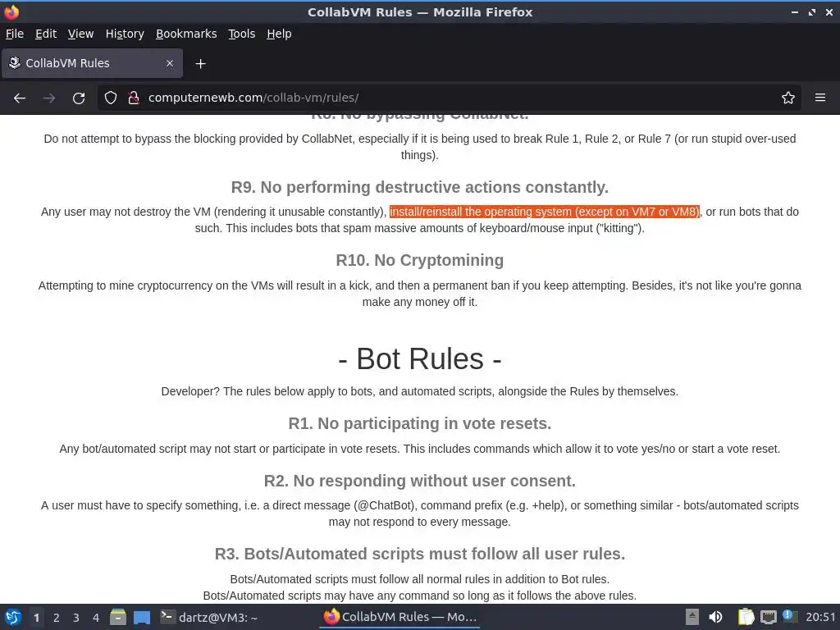The image size is (840, 630).
Task: Switch to the CollabVM Rules tab
Action: tap(92, 63)
